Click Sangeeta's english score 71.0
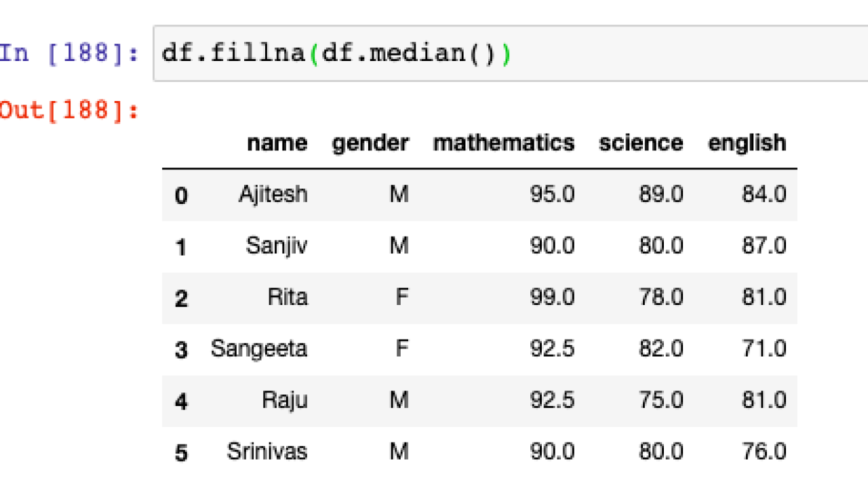This screenshot has height=488, width=868. coord(764,349)
